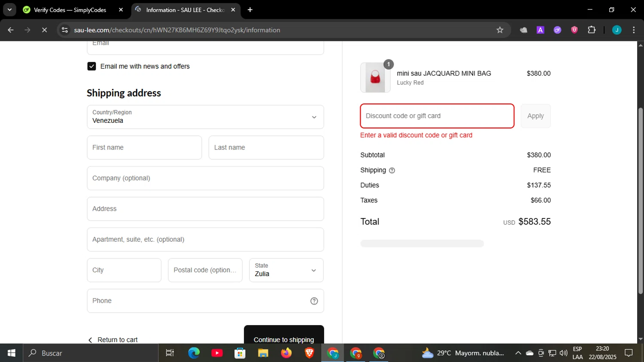Click the Discount code or gift card field
This screenshot has height=362, width=644.
pyautogui.click(x=437, y=116)
